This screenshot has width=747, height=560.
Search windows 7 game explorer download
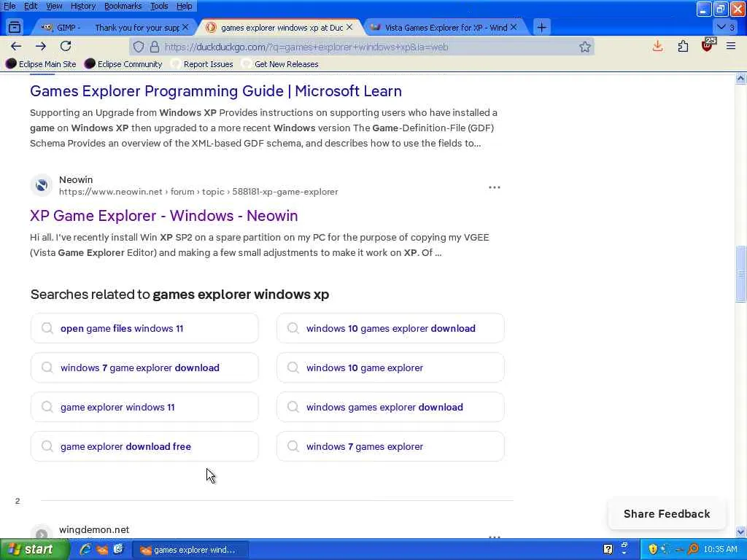[x=144, y=367]
